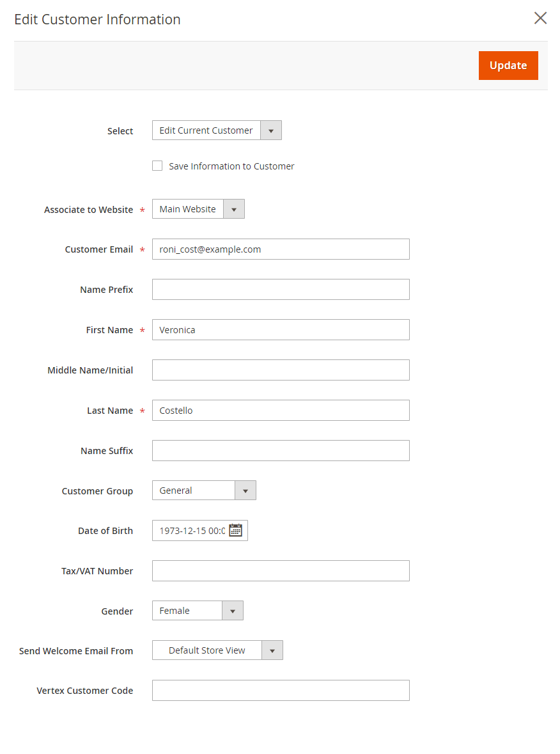Viewport: 560px width, 754px height.
Task: Click the Edit Customer Information heading
Action: [97, 19]
